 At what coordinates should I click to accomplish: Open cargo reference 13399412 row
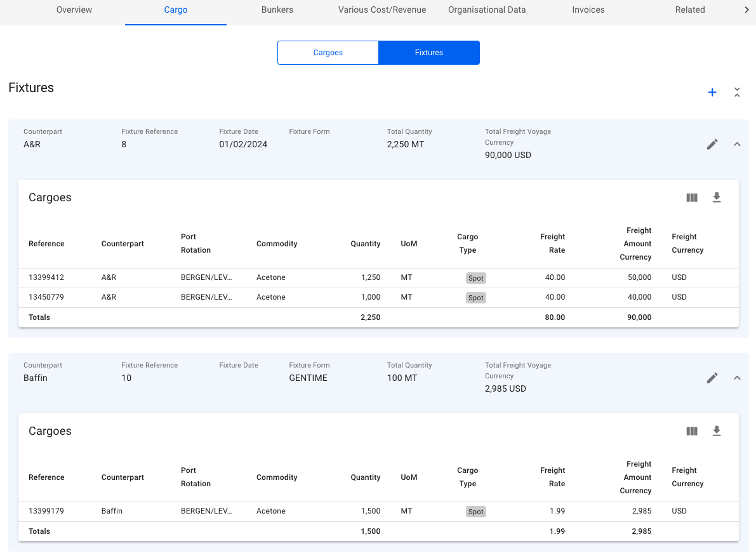click(x=46, y=278)
